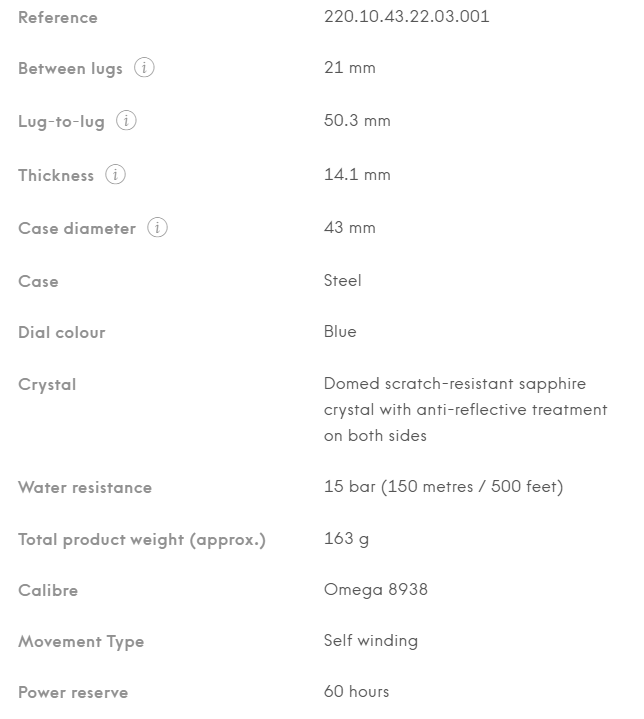Click the 163 g weight value
644x719 pixels.
[x=346, y=539]
